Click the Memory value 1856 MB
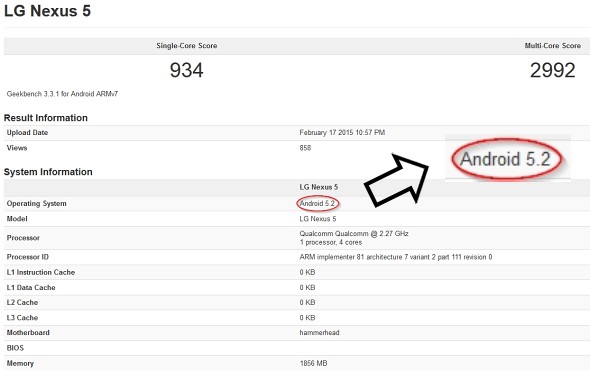Viewport: 590px width, 379px height. pos(313,363)
